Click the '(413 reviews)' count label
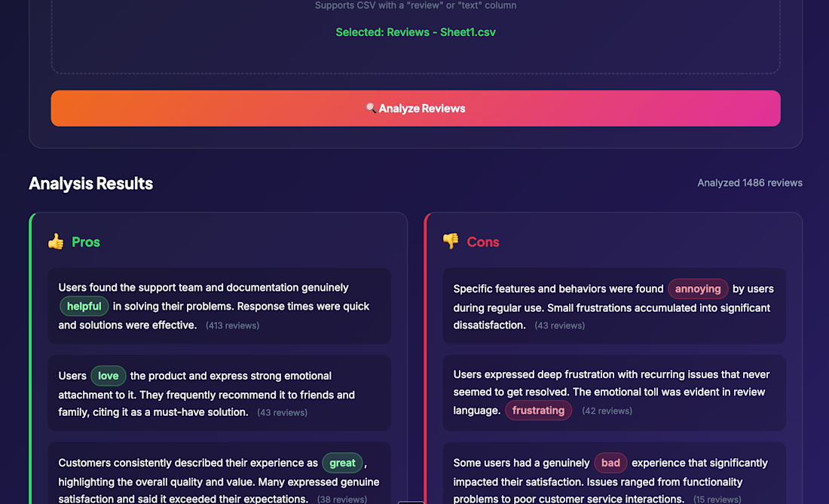 click(x=232, y=325)
